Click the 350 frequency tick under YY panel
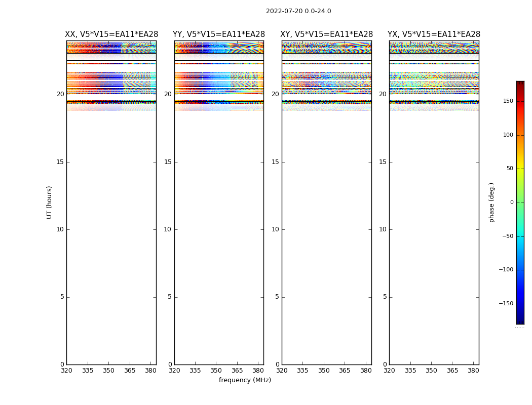The height and width of the screenshot is (405, 532). point(216,371)
